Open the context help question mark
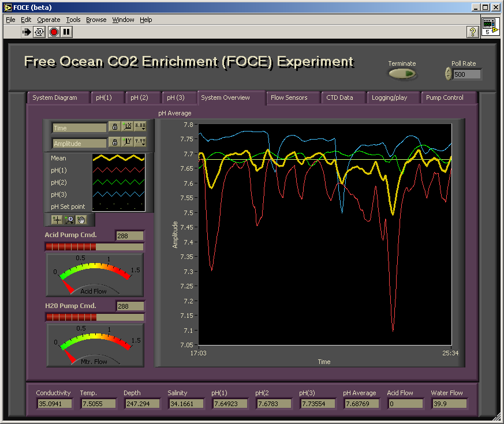The image size is (504, 424). pyautogui.click(x=472, y=32)
